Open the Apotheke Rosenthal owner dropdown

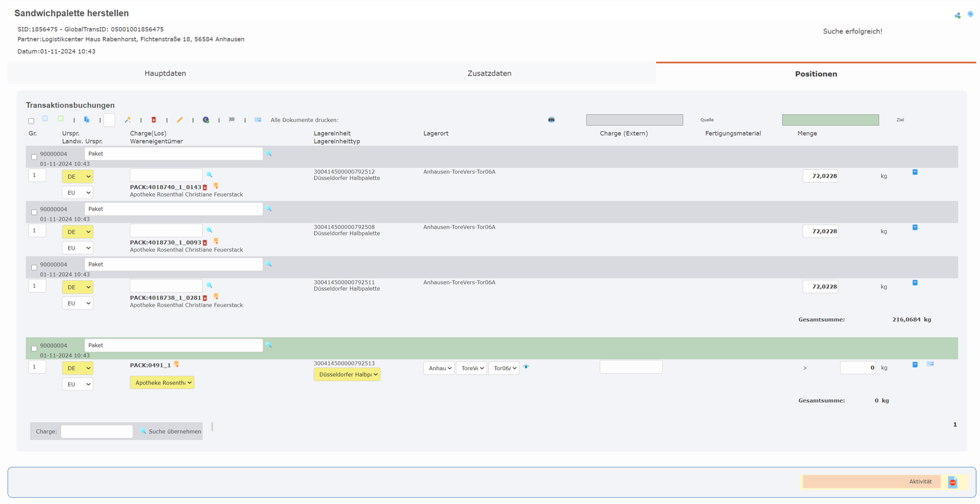click(x=162, y=383)
